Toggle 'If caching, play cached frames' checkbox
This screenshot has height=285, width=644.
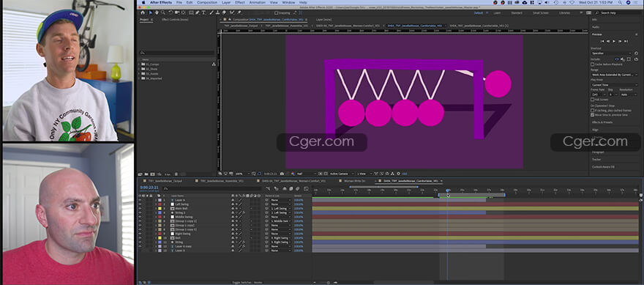[x=592, y=111]
